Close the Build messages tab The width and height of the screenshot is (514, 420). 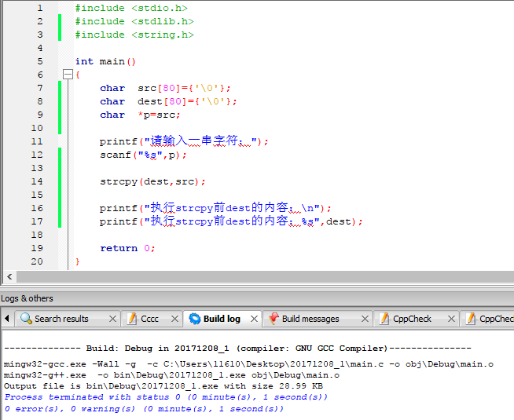[365, 319]
